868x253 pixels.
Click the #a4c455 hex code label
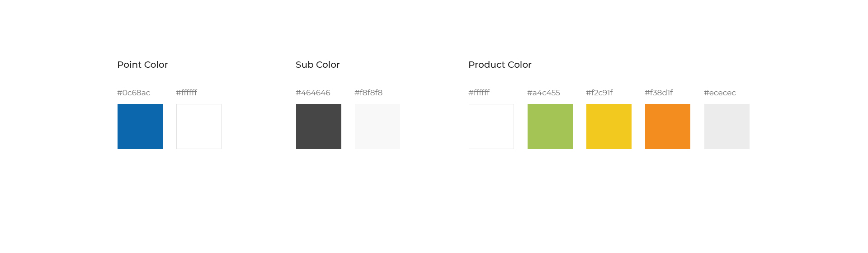click(543, 93)
